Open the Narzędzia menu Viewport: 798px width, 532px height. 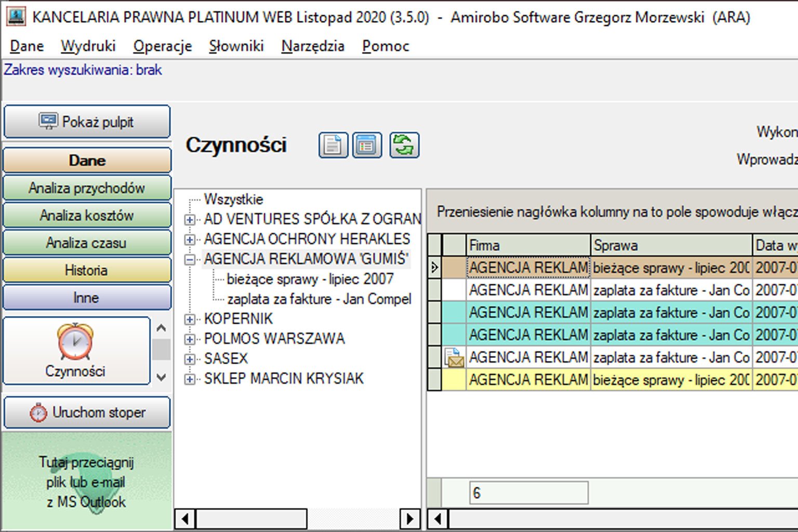point(313,46)
